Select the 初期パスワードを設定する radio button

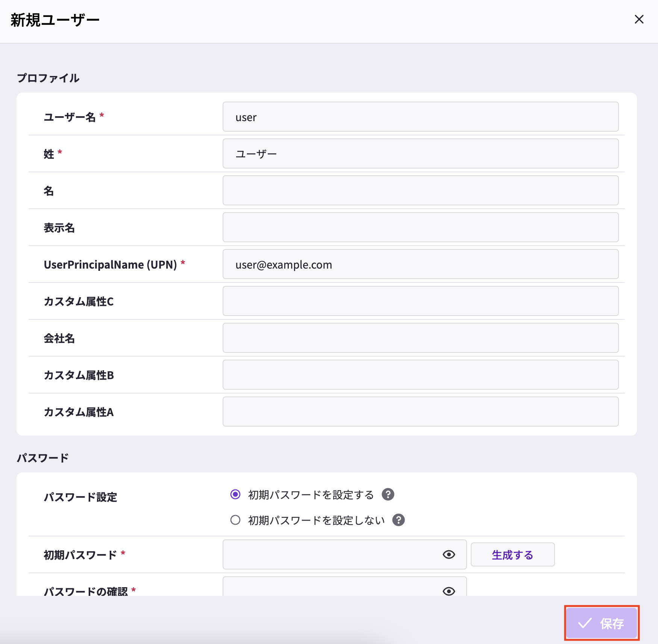click(235, 495)
